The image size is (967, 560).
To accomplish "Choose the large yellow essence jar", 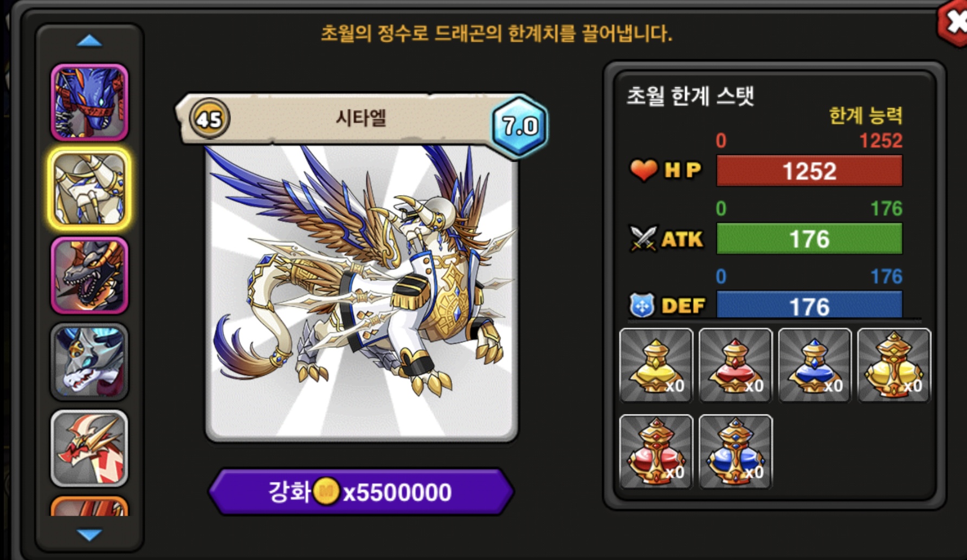I will pyautogui.click(x=894, y=365).
